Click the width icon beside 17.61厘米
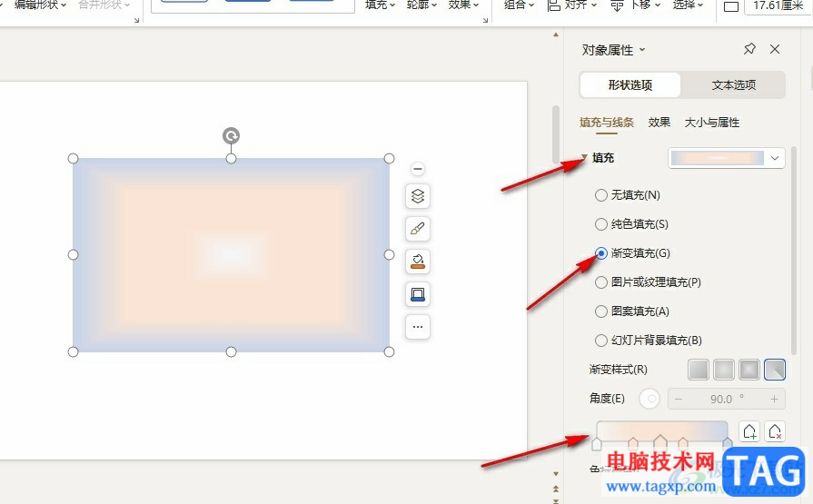This screenshot has width=813, height=504. (x=731, y=6)
